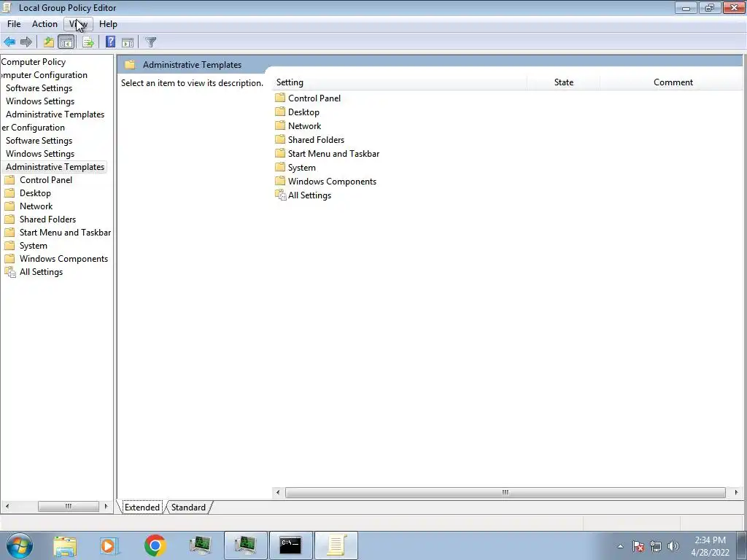The width and height of the screenshot is (747, 560).
Task: Open Help via the blue question mark icon
Action: point(110,42)
